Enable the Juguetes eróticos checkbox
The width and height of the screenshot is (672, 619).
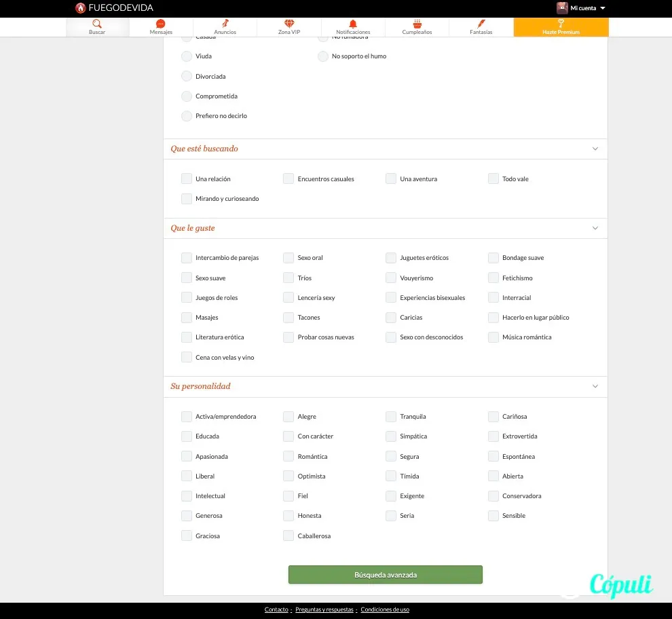[391, 258]
